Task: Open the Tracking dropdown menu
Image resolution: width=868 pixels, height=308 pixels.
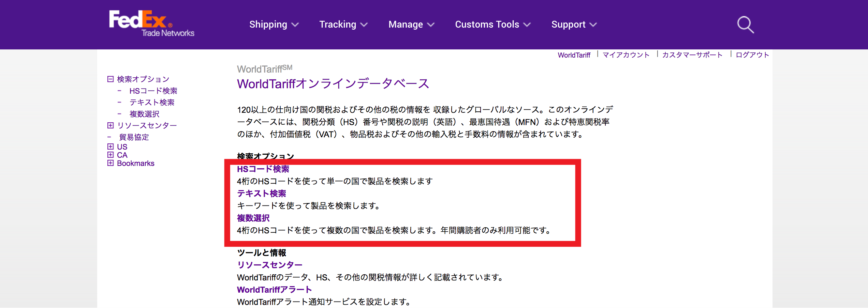Action: point(343,25)
